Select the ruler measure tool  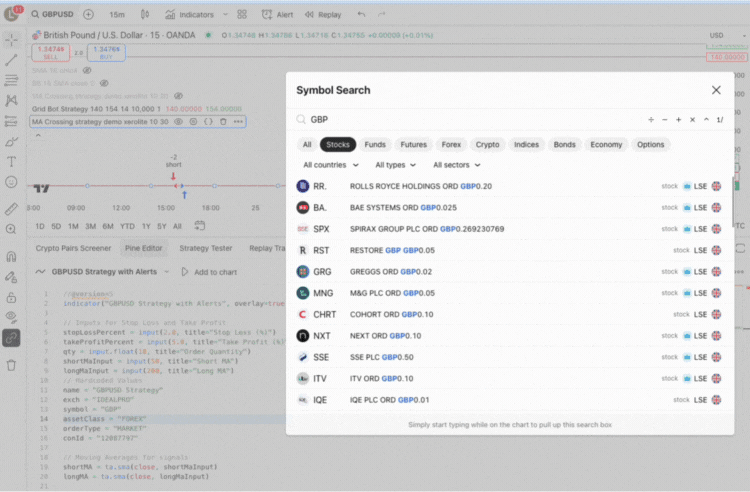[11, 208]
